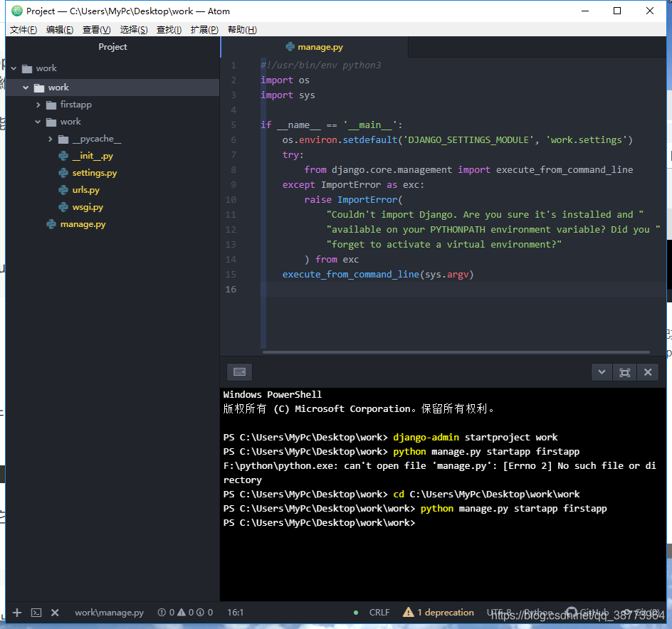Open the 扩展(P) menu

204,30
